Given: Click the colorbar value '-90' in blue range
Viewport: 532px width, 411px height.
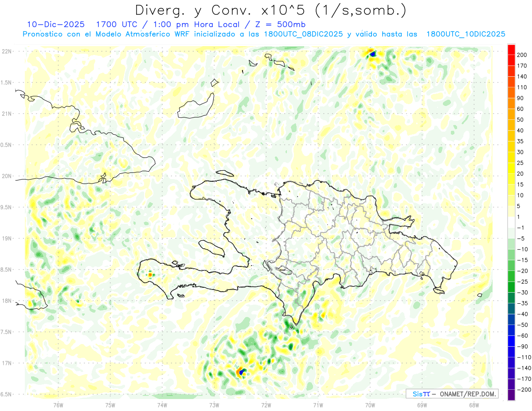Looking at the screenshot, I should click(x=523, y=346).
